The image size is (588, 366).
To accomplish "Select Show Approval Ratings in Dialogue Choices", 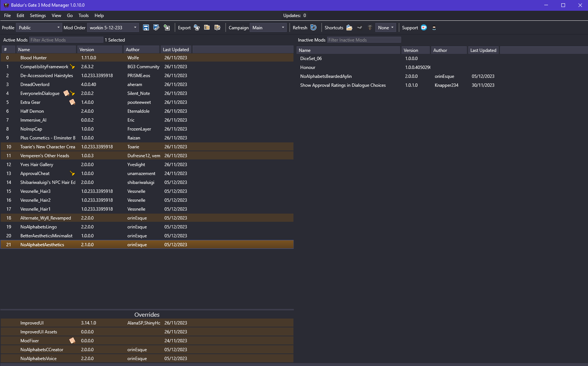I will [442, 85].
